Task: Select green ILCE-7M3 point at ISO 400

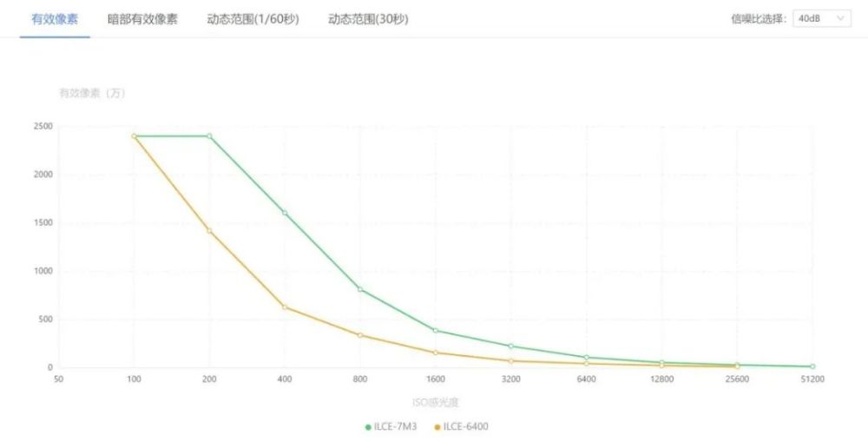Action: [285, 213]
